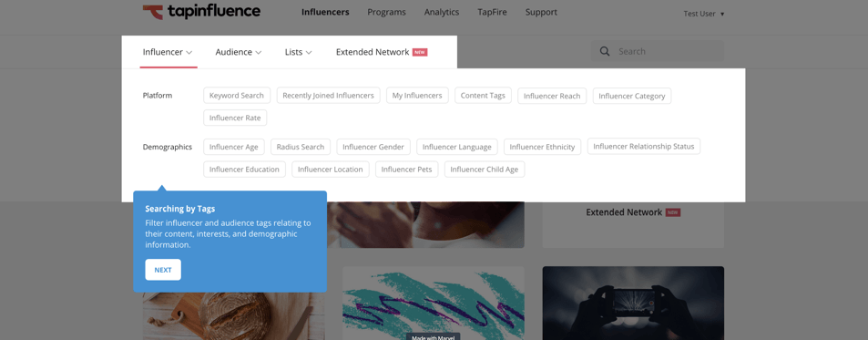Select the Content Tags filter
This screenshot has height=340, width=868.
[484, 95]
